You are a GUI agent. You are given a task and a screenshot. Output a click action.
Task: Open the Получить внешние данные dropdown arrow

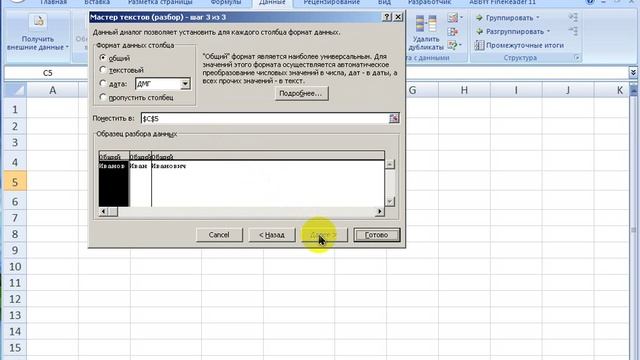tap(67, 47)
